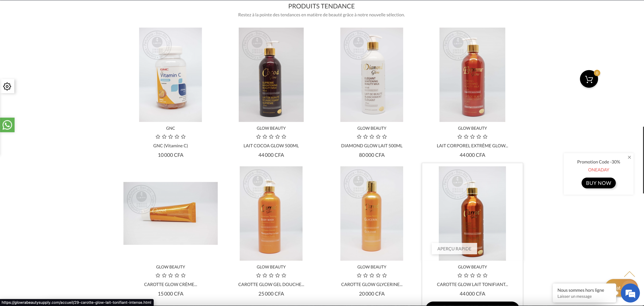Open the GNC (Vitamine C) product link
This screenshot has height=306, width=644.
(x=171, y=146)
